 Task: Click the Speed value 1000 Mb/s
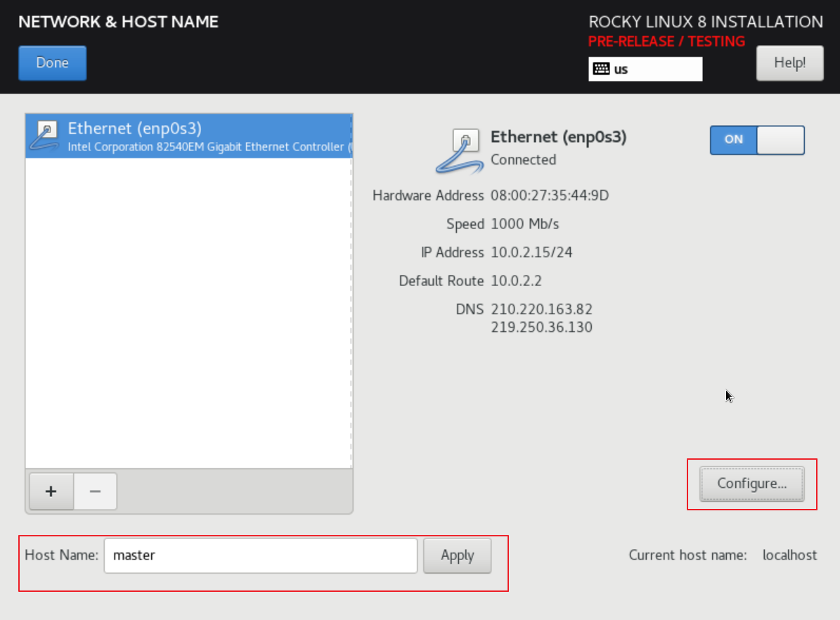(x=524, y=224)
